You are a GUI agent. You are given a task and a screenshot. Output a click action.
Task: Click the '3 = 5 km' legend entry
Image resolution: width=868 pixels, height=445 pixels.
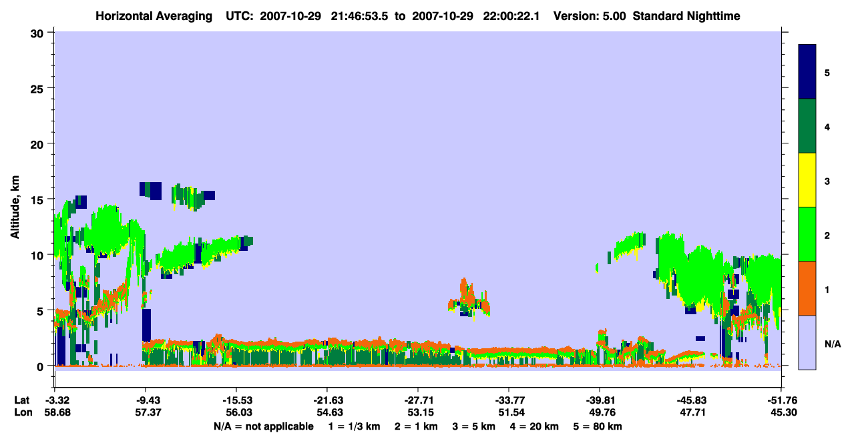474,426
